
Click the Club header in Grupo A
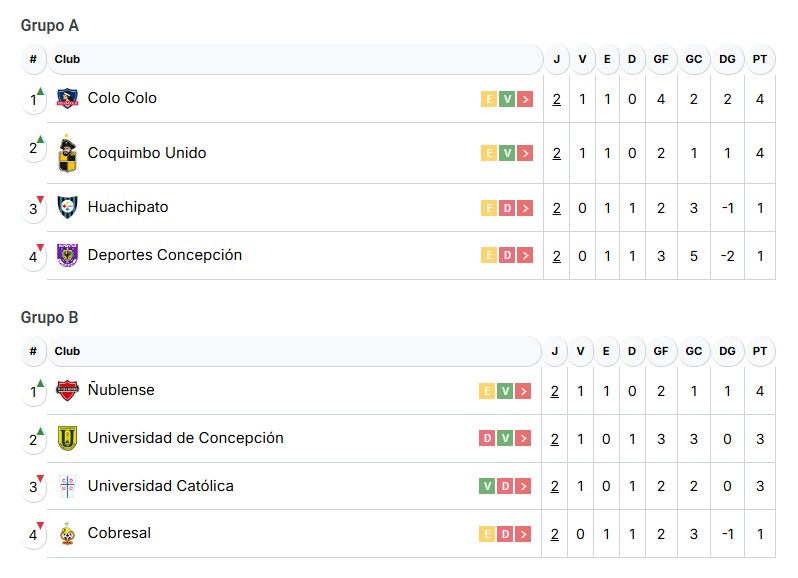[x=67, y=59]
